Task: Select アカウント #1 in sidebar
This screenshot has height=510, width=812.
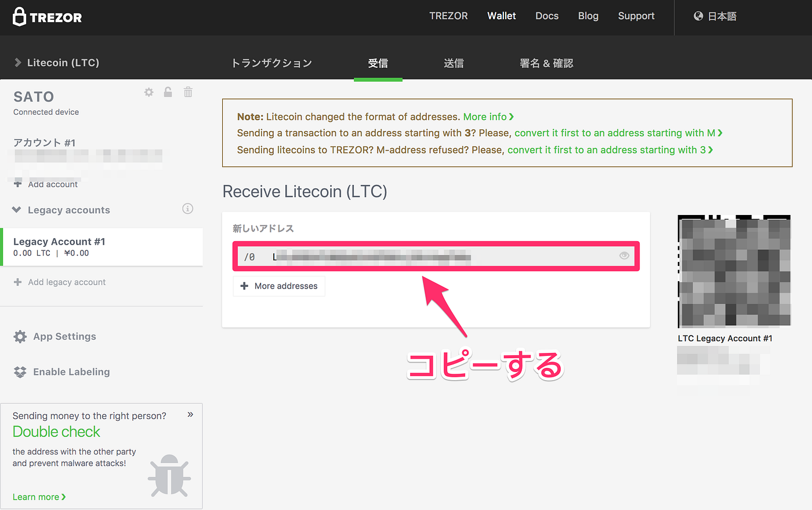Action: (x=44, y=143)
